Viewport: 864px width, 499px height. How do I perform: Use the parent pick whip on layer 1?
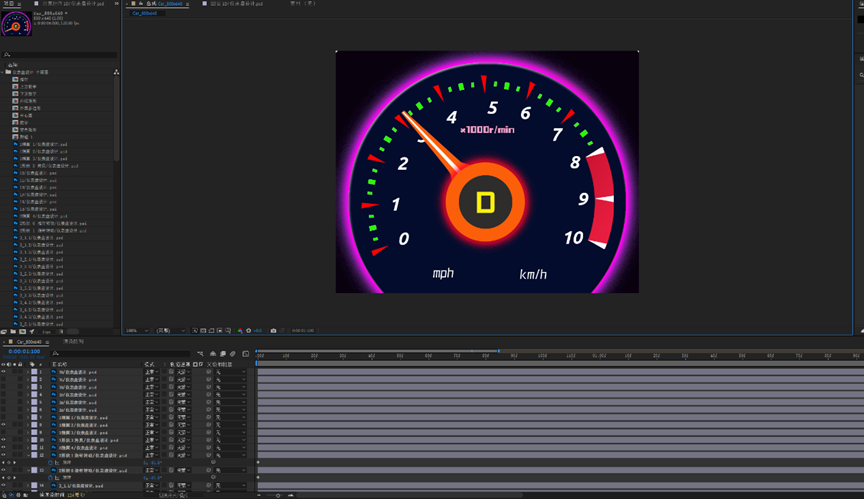tap(209, 372)
